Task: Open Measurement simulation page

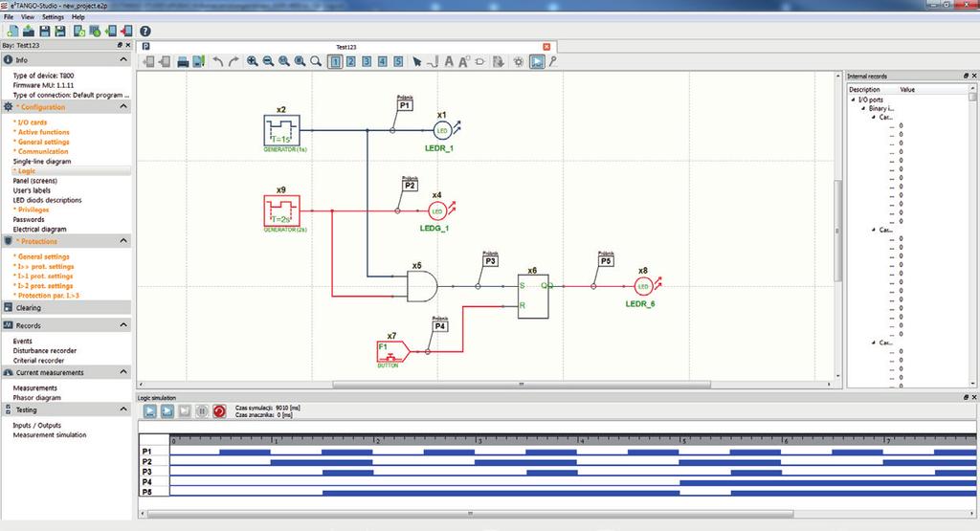Action: tap(50, 434)
